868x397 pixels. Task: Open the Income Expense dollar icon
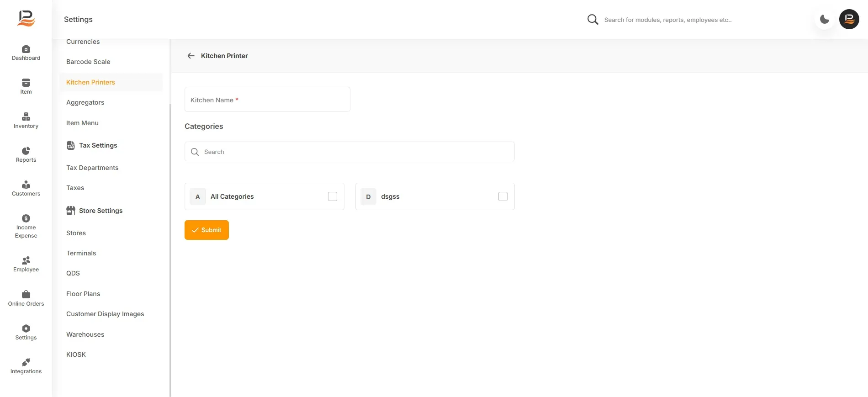(26, 218)
